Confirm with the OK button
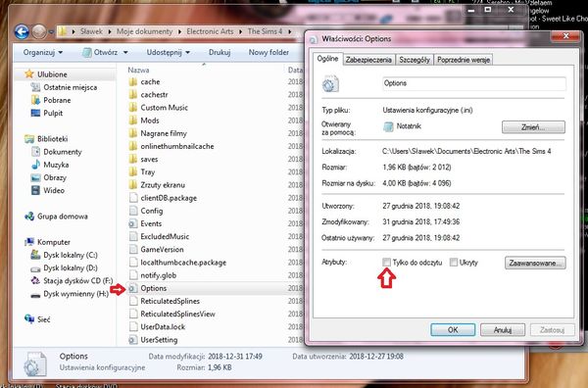This screenshot has height=388, width=588. [x=453, y=330]
